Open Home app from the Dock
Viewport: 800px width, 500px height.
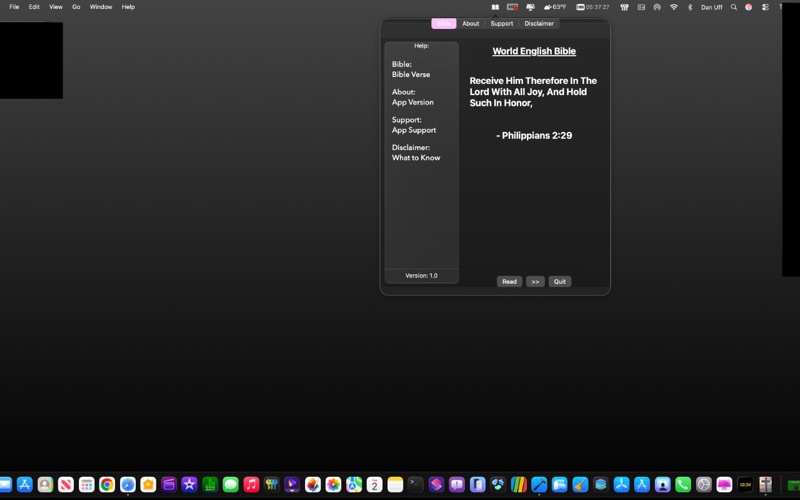click(148, 484)
